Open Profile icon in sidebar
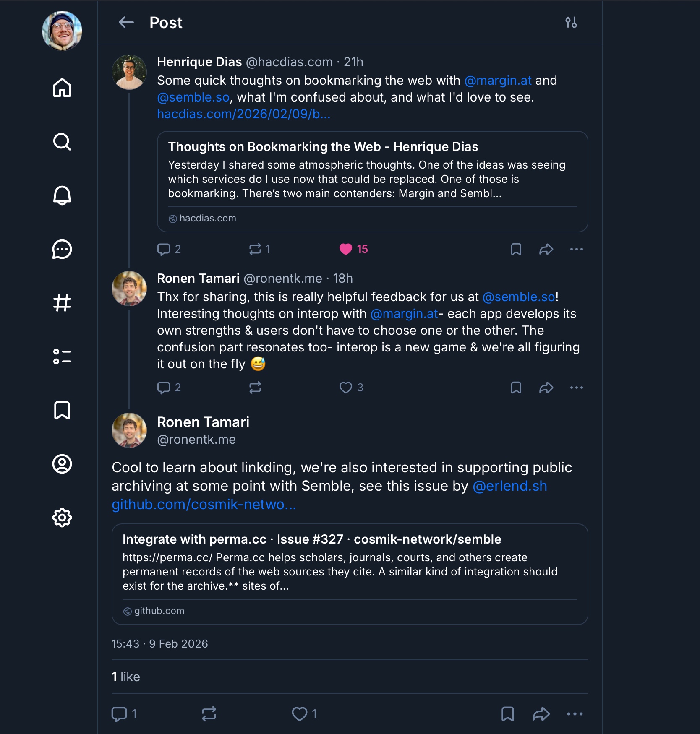This screenshot has height=734, width=700. (62, 464)
